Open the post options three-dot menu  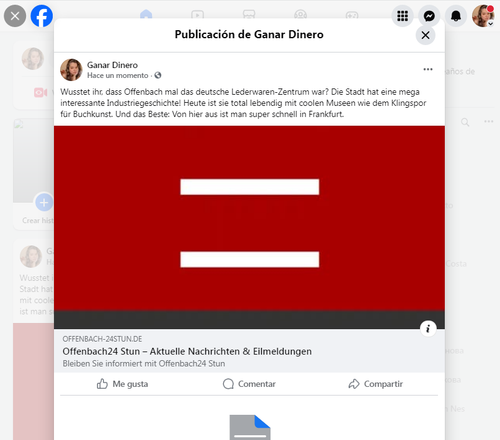coord(428,69)
